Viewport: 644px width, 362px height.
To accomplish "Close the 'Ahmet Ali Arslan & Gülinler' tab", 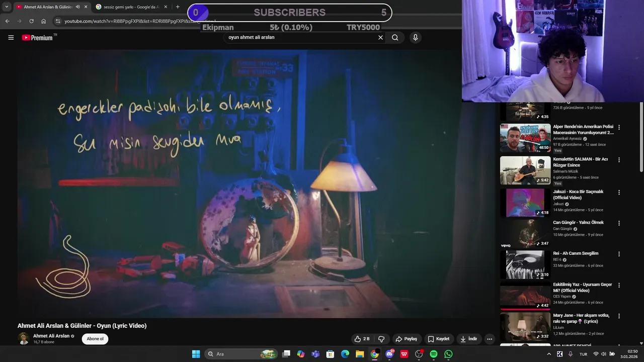I will pyautogui.click(x=86, y=7).
